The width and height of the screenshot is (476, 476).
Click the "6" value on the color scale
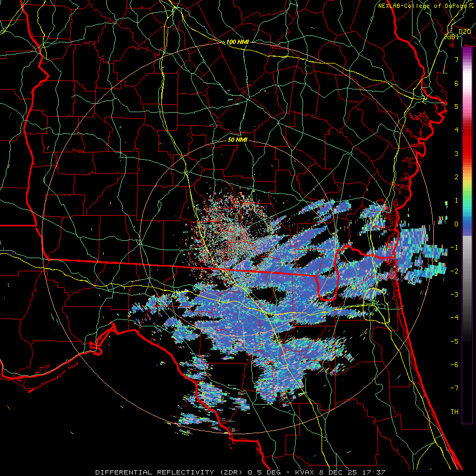pos(456,83)
